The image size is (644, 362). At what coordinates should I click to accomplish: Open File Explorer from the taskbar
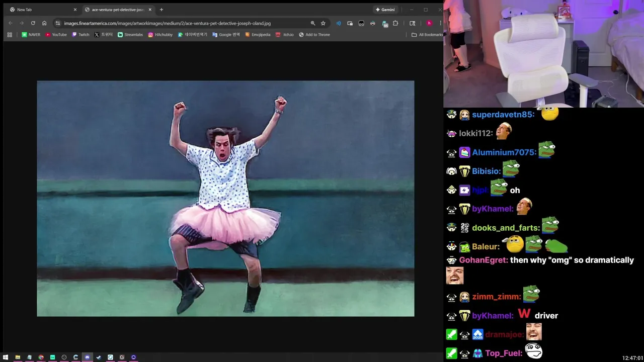[18, 357]
